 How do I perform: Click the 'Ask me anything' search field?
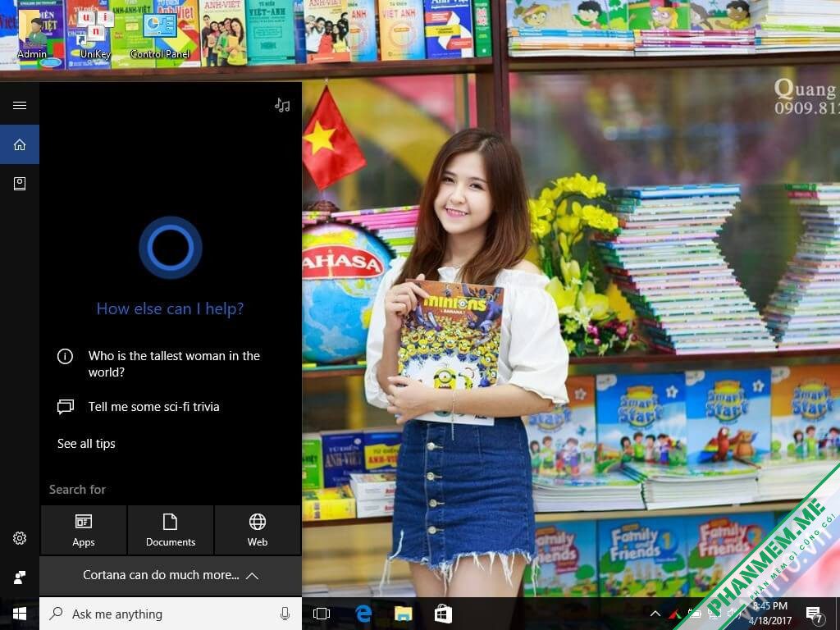171,614
